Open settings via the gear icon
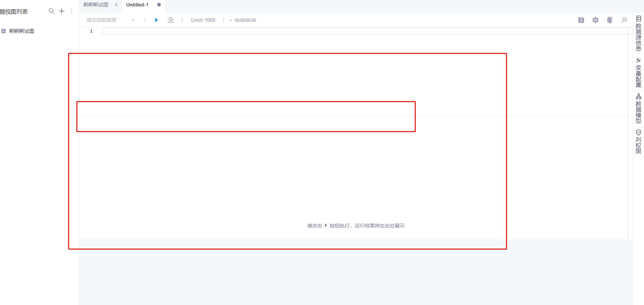The width and height of the screenshot is (644, 305). coord(596,20)
